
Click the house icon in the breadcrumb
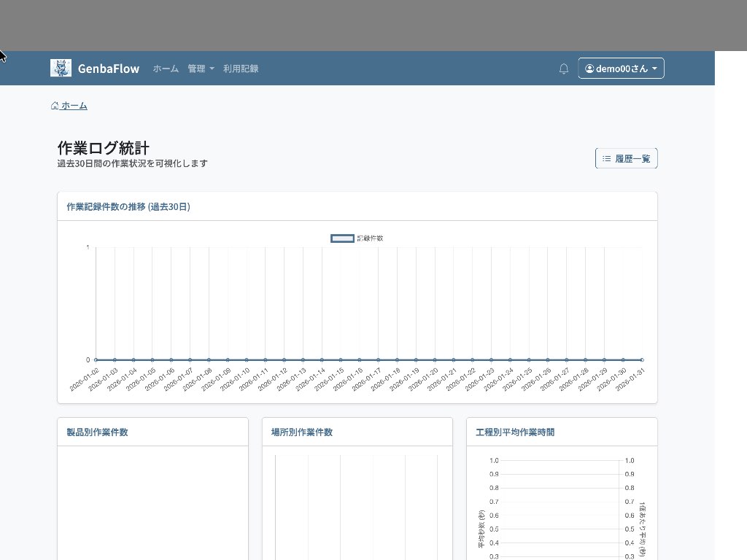(x=55, y=106)
